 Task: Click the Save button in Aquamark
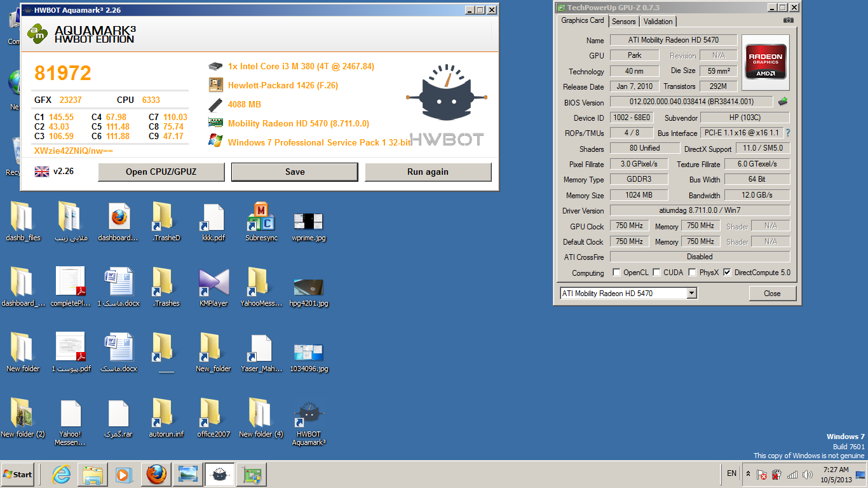[x=295, y=172]
